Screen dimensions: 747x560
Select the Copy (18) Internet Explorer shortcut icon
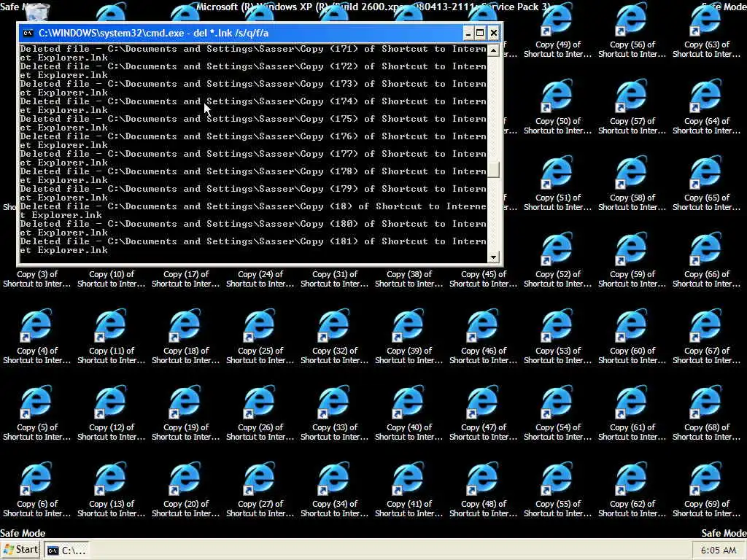[185, 326]
